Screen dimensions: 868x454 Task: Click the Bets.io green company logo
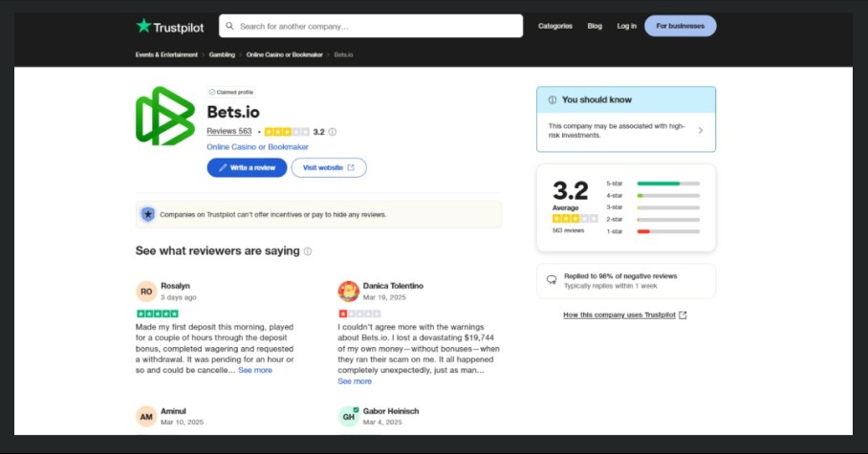(x=165, y=116)
